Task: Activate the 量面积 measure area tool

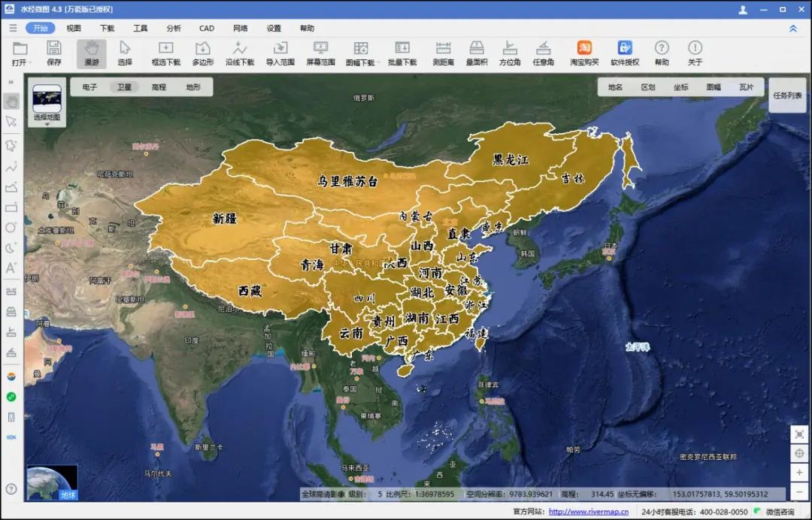Action: pyautogui.click(x=477, y=54)
